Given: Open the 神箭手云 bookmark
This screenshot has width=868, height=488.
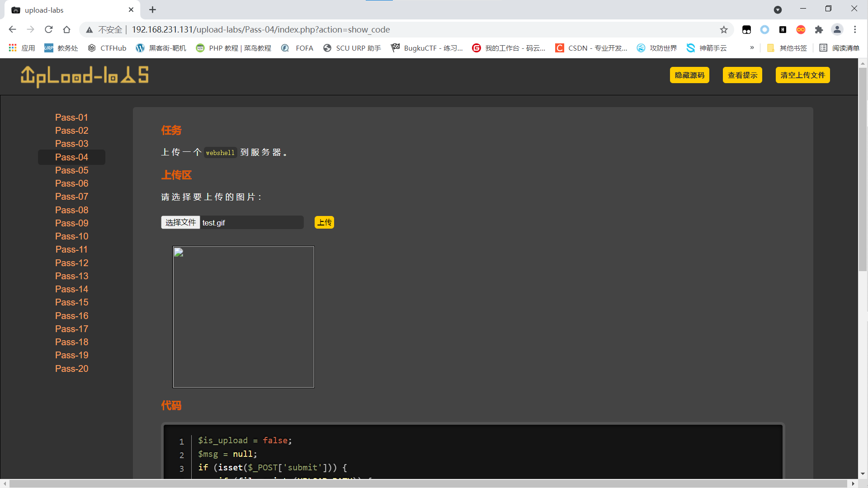Looking at the screenshot, I should [x=707, y=48].
